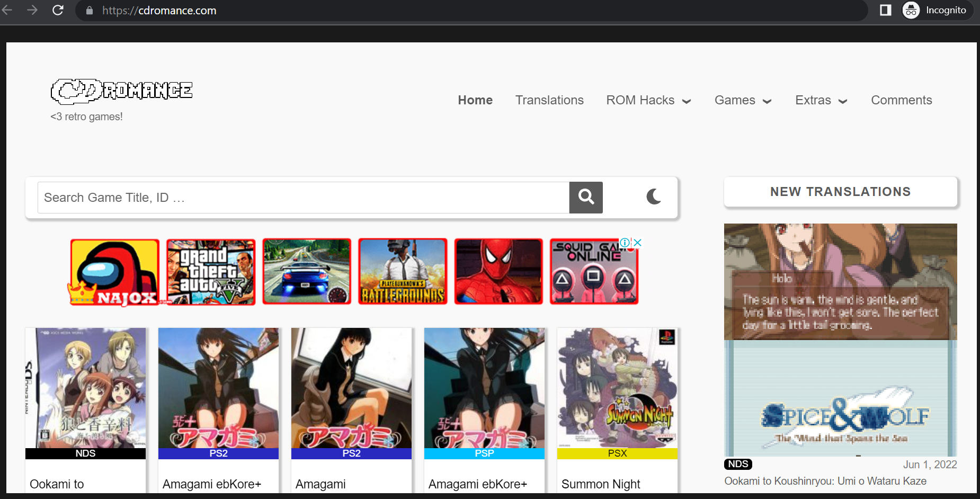Viewport: 980px width, 499px height.
Task: Open the Comments menu item
Action: pyautogui.click(x=901, y=100)
